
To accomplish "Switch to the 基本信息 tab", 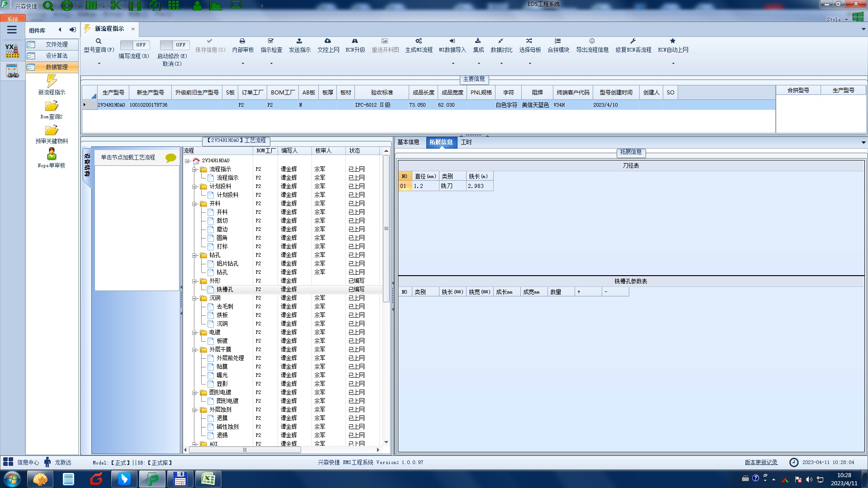I will pos(408,142).
